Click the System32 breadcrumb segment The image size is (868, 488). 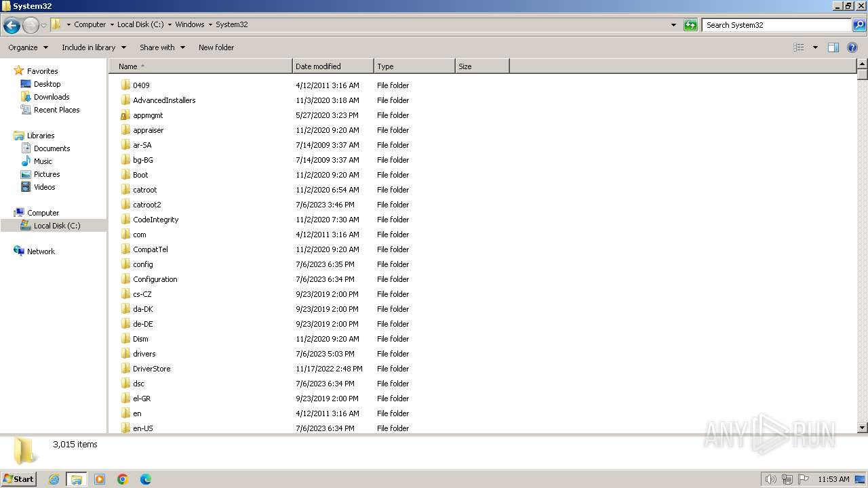coord(232,24)
